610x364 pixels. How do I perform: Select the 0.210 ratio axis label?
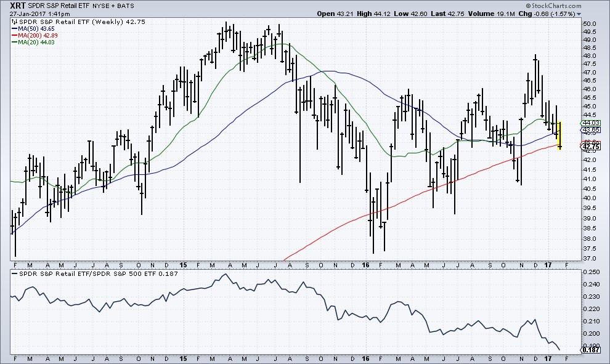pos(591,322)
